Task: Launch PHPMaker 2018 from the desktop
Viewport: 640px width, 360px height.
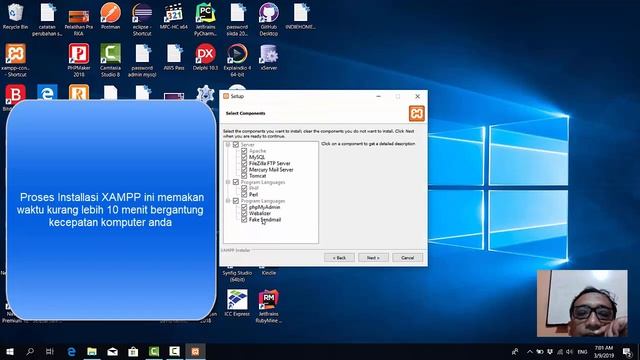Action: click(79, 60)
